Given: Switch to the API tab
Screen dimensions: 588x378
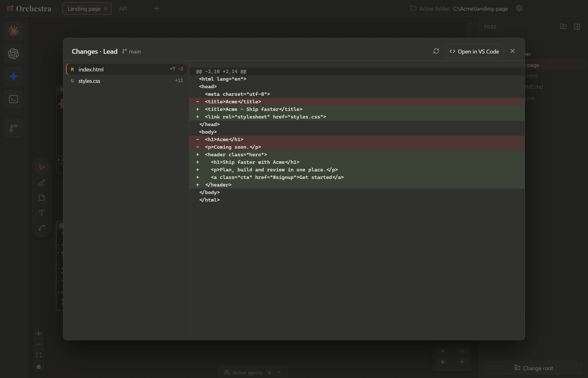Looking at the screenshot, I should (x=123, y=9).
